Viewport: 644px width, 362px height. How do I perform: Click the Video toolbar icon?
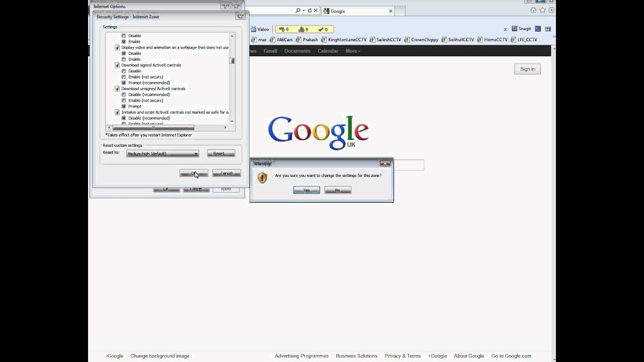click(260, 29)
